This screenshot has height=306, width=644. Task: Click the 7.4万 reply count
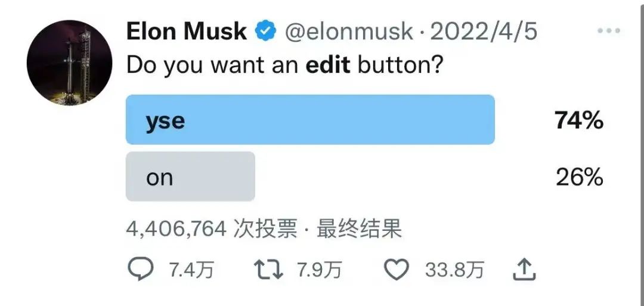pyautogui.click(x=191, y=271)
